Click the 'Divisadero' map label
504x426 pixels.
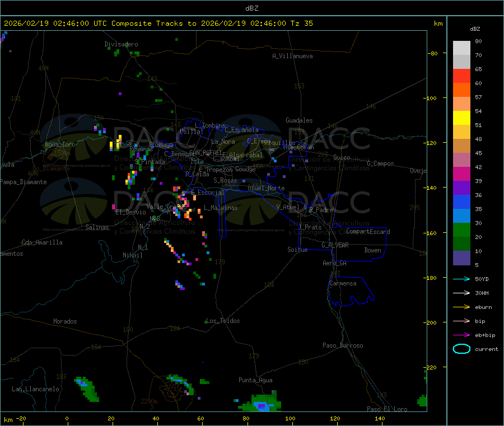pos(121,44)
